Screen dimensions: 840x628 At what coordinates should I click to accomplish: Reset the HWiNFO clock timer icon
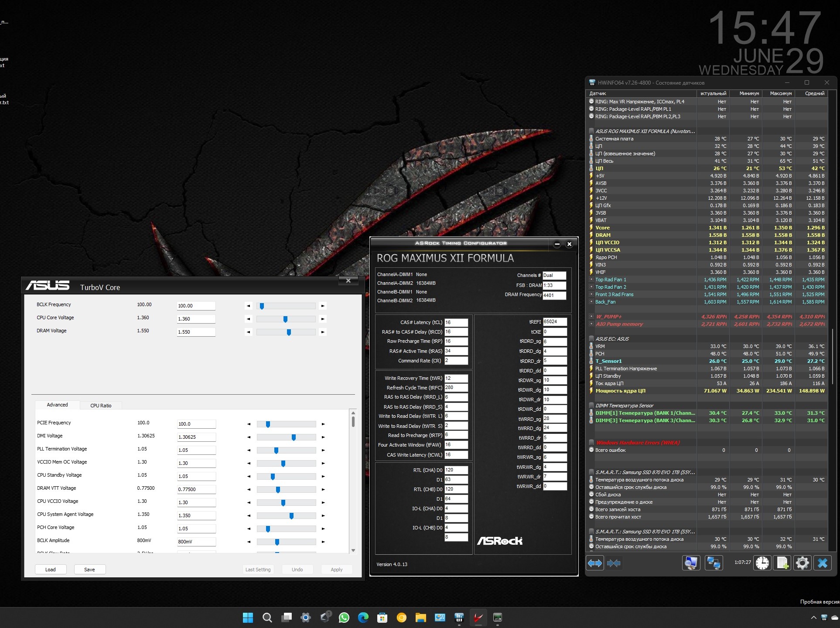click(x=762, y=563)
